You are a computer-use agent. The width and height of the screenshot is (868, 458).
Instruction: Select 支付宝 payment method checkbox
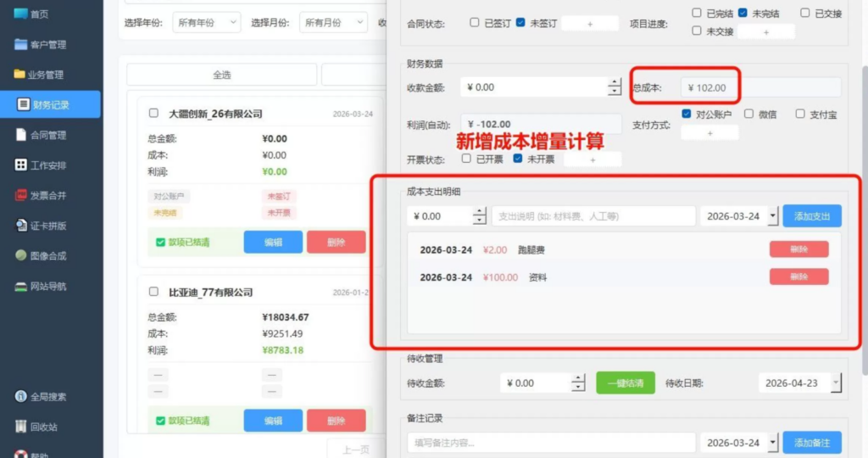tap(800, 114)
